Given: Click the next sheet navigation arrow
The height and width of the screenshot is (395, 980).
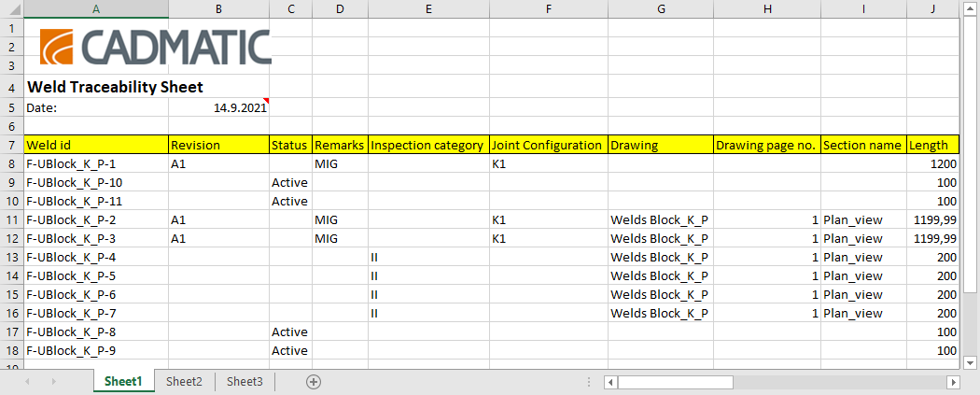Looking at the screenshot, I should point(53,382).
